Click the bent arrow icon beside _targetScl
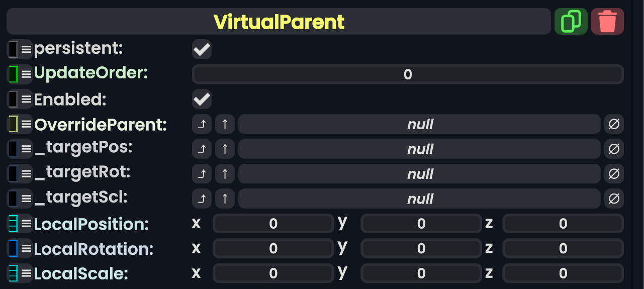Image resolution: width=644 pixels, height=289 pixels. point(202,199)
